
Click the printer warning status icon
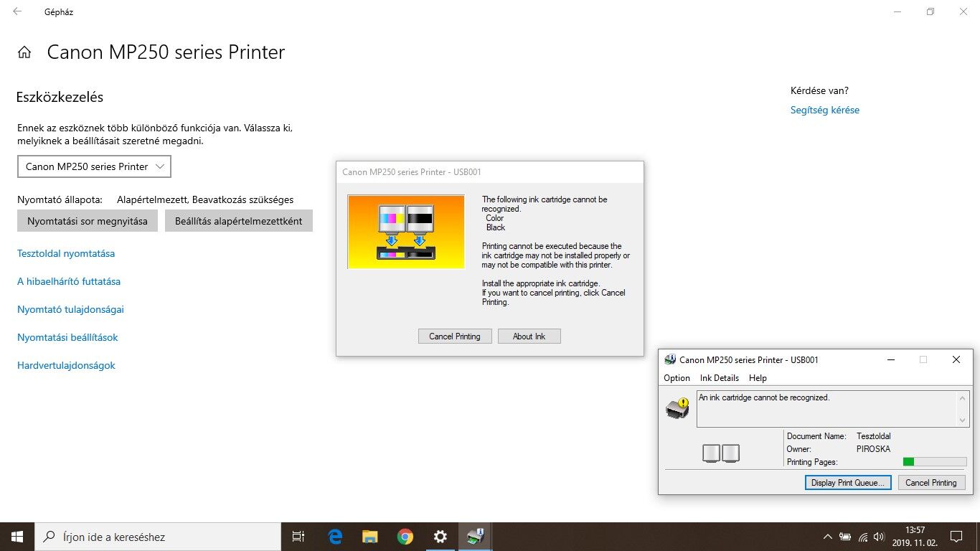pyautogui.click(x=677, y=408)
